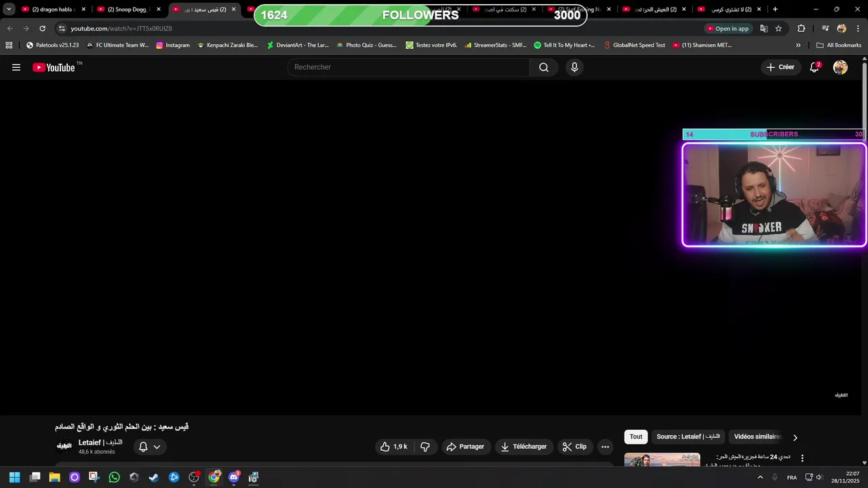Go back in browser history
The height and width of the screenshot is (488, 868).
click(x=9, y=28)
